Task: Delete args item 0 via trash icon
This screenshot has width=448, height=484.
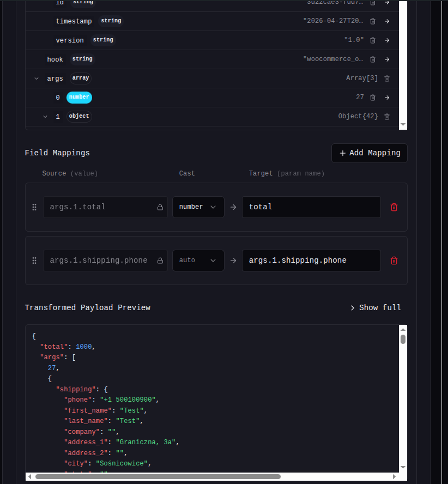Action: [x=373, y=98]
